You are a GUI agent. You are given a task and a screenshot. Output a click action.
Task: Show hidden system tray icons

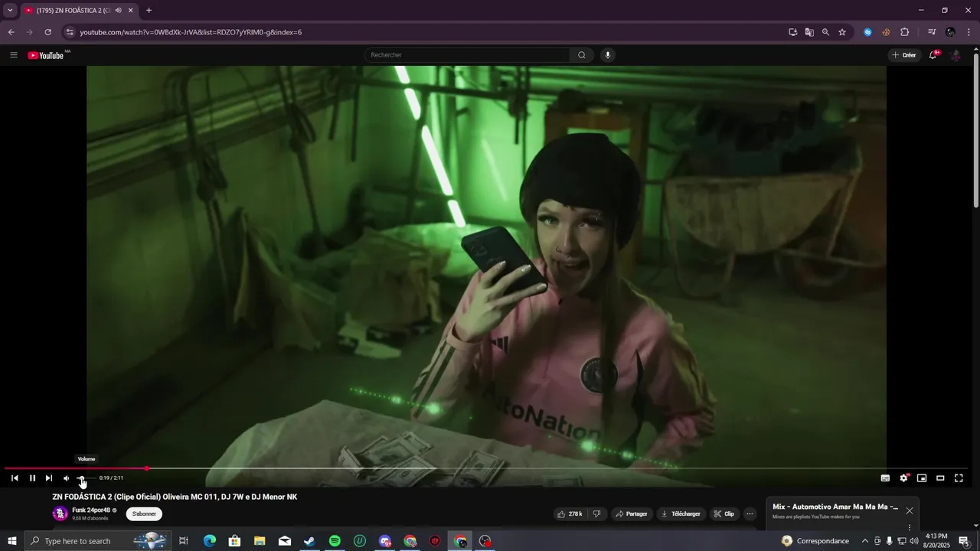[x=865, y=541]
